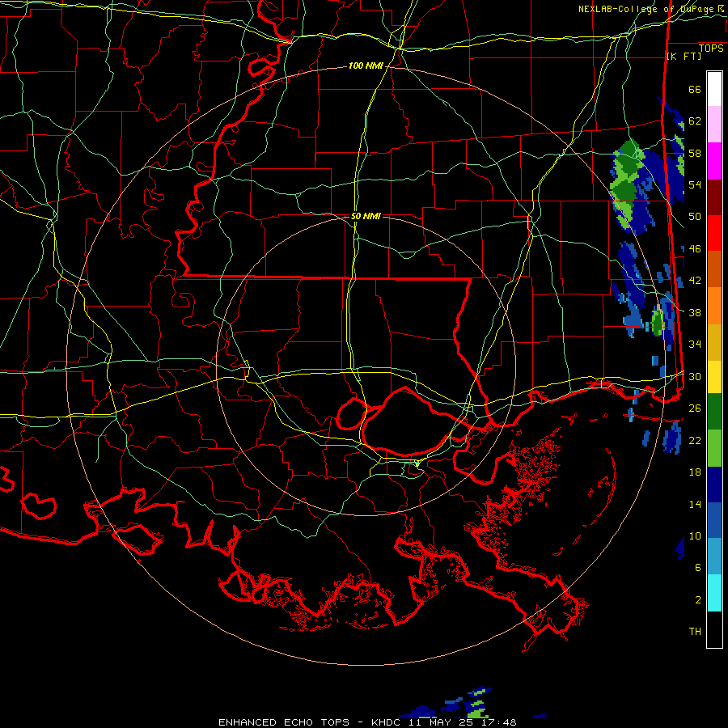This screenshot has height=728, width=728.
Task: Click legend value 22
Action: click(695, 440)
